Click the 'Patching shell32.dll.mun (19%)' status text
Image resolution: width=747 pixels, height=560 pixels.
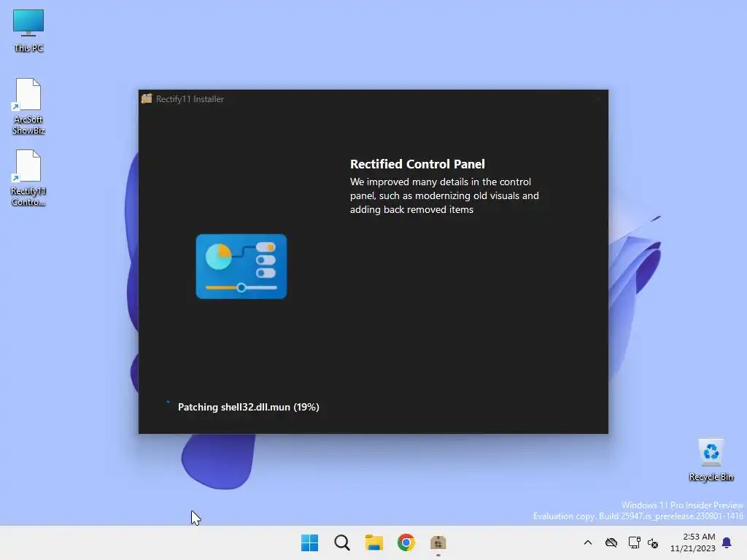(248, 407)
